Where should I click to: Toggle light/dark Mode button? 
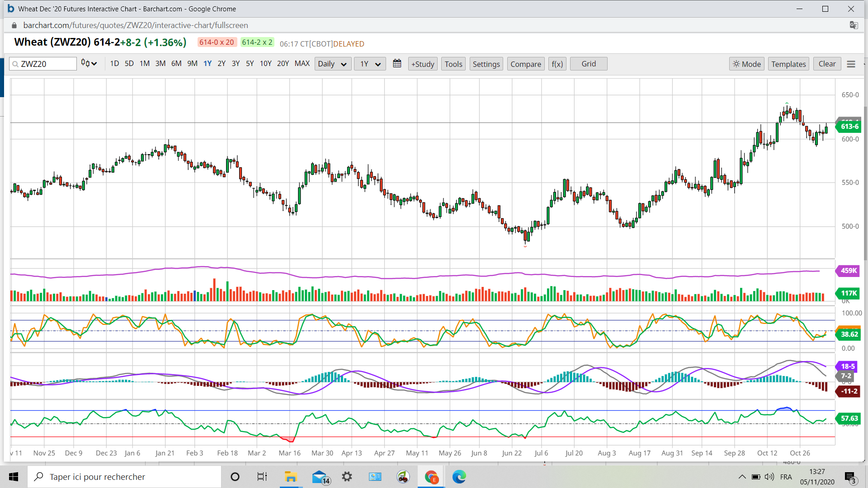pos(746,64)
